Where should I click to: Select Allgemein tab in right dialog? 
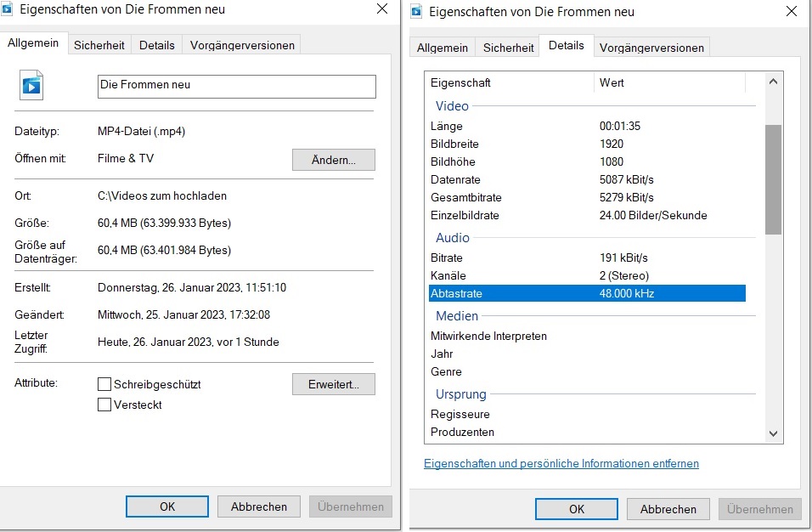442,48
